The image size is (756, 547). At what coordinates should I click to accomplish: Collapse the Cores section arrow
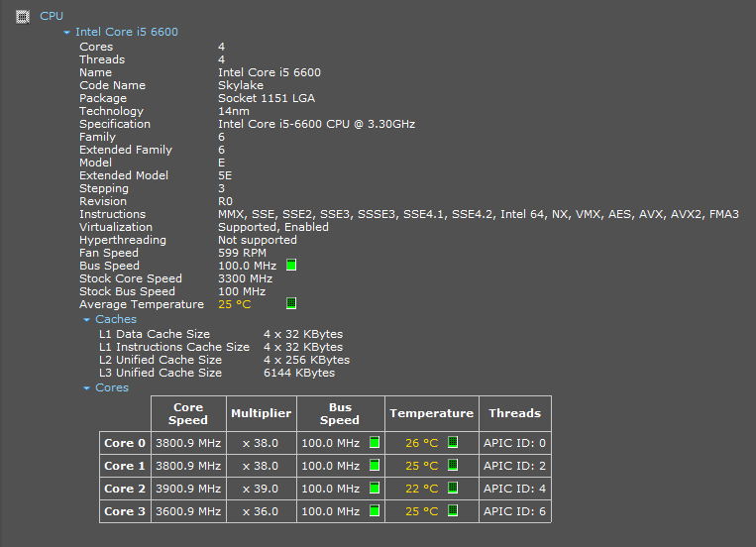[87, 388]
